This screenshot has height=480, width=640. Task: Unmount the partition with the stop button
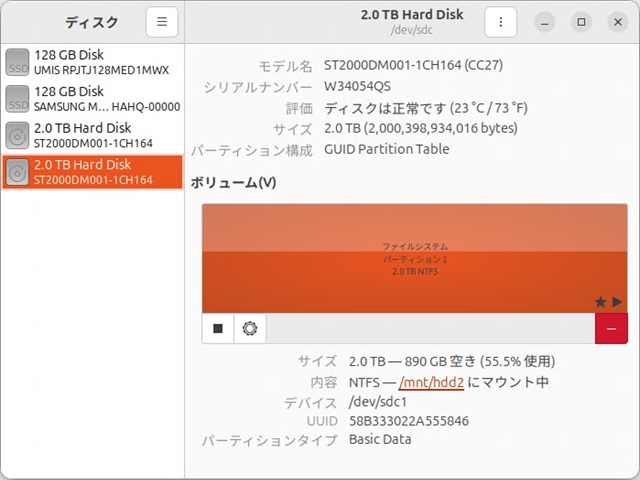click(x=218, y=328)
